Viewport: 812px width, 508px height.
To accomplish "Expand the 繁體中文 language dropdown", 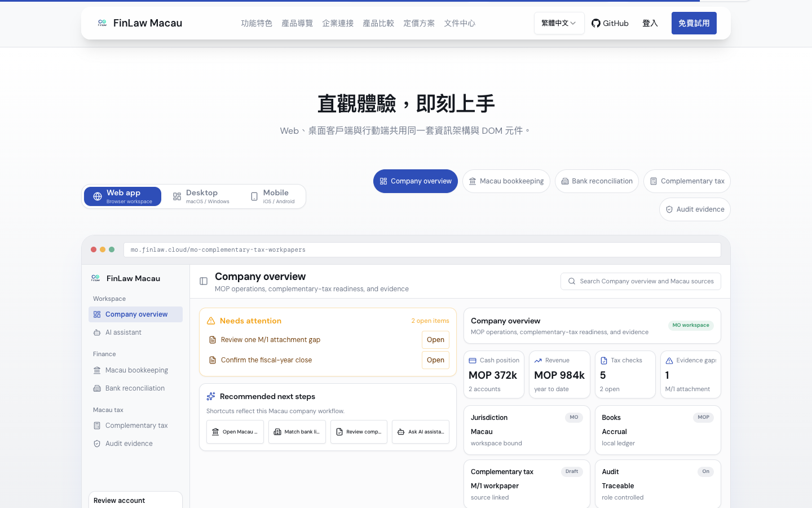I will 559,23.
